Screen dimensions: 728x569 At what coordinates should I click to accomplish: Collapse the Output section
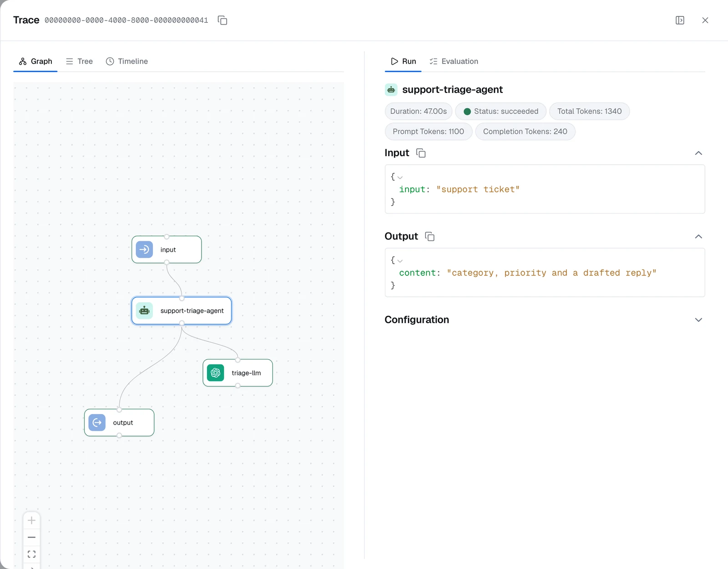click(x=698, y=236)
